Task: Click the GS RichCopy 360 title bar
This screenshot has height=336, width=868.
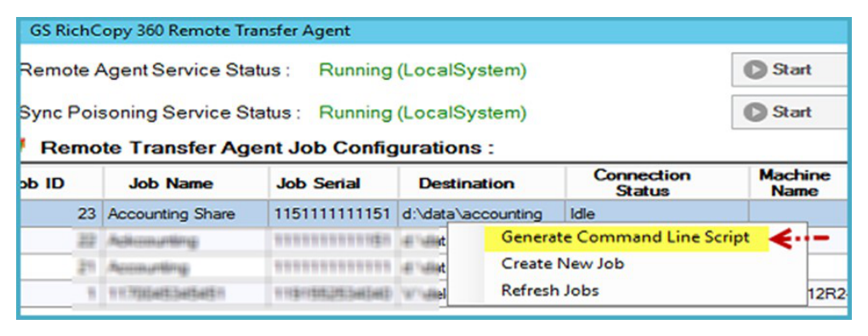Action: (x=434, y=31)
